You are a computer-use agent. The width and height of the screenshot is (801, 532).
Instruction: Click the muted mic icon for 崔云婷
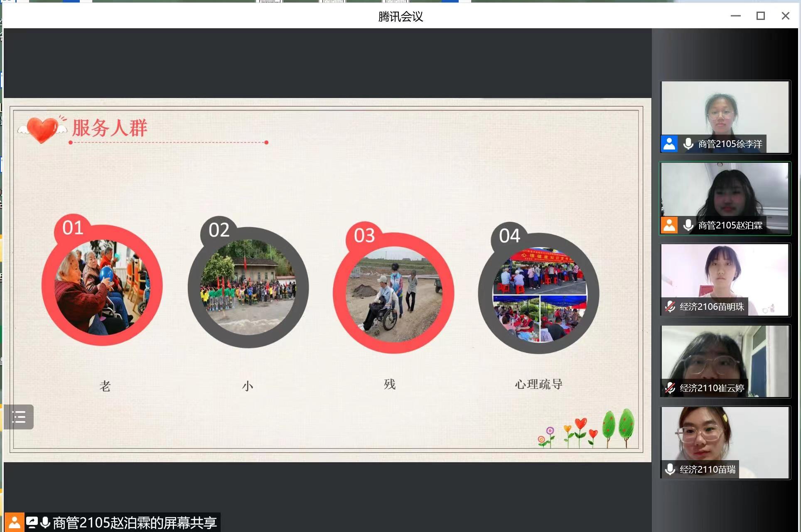pos(670,388)
